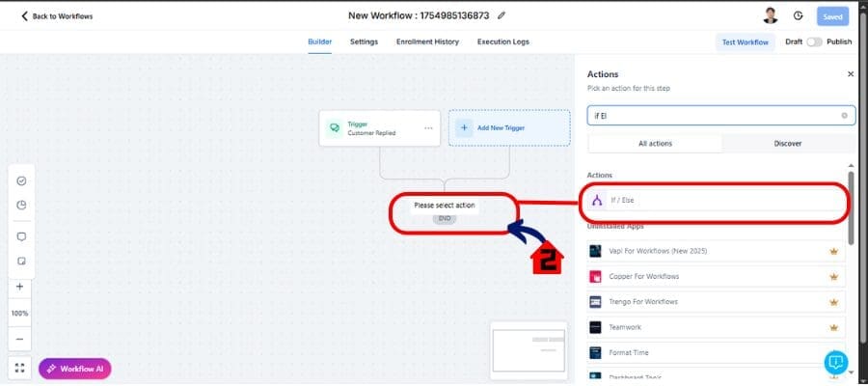Go Back to Workflows

coord(57,16)
